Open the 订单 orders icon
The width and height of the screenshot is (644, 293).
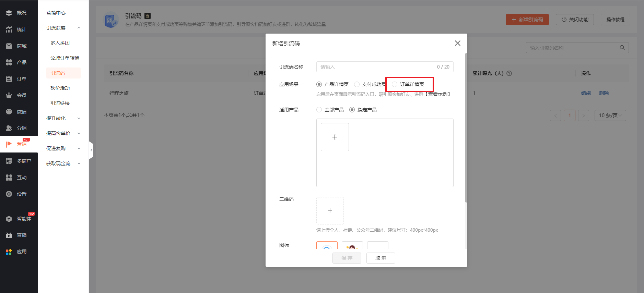(x=9, y=79)
